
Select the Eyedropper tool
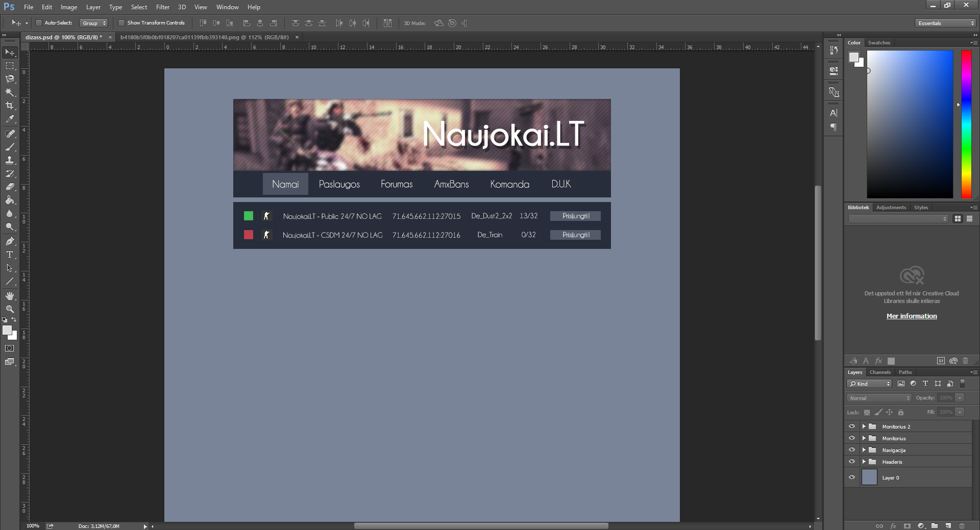point(10,119)
